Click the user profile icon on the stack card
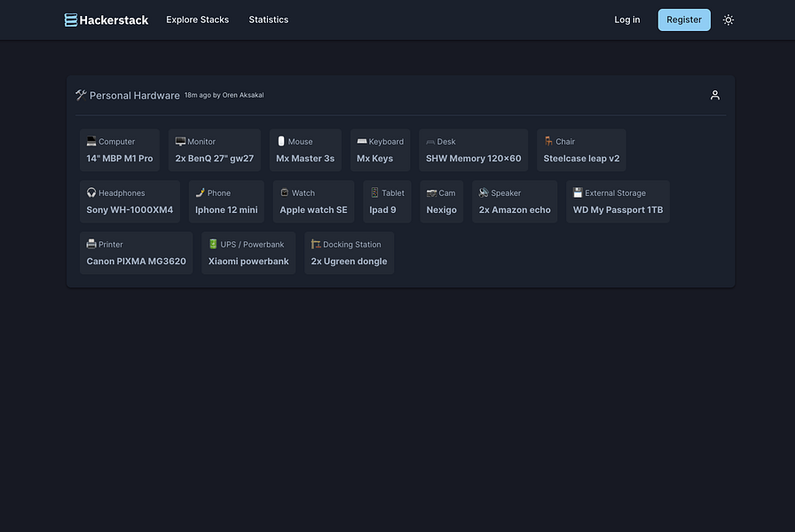 (715, 94)
